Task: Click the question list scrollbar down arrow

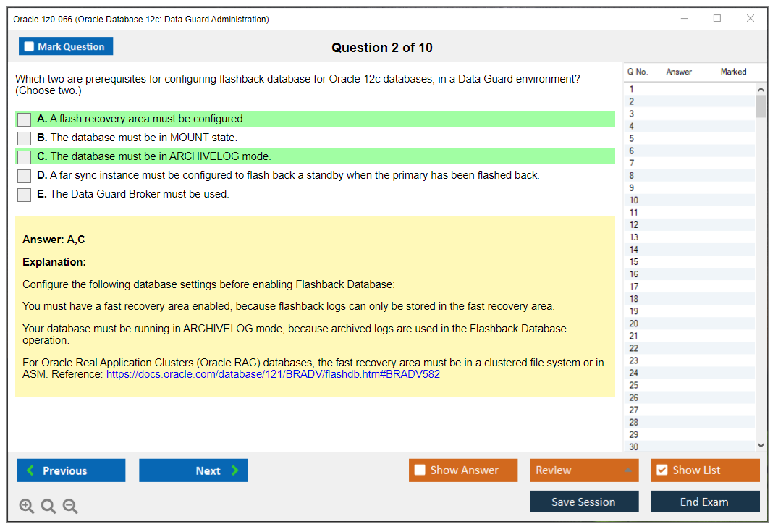Action: [x=761, y=445]
